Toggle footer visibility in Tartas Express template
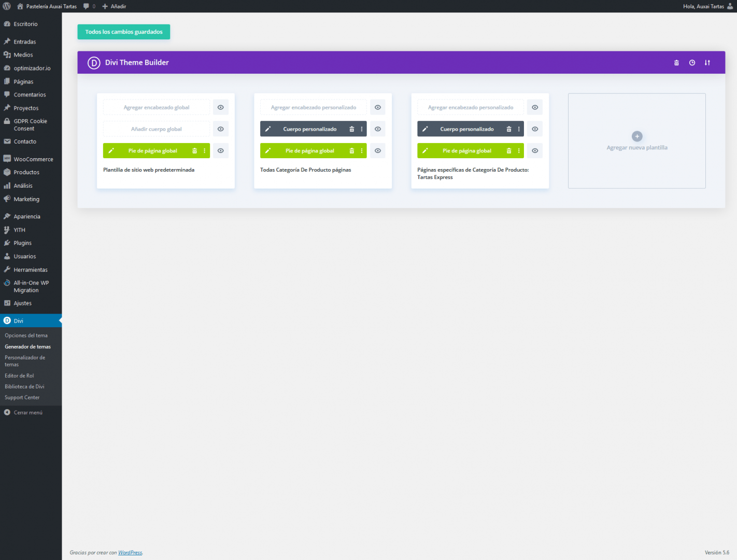The image size is (737, 560). (535, 151)
